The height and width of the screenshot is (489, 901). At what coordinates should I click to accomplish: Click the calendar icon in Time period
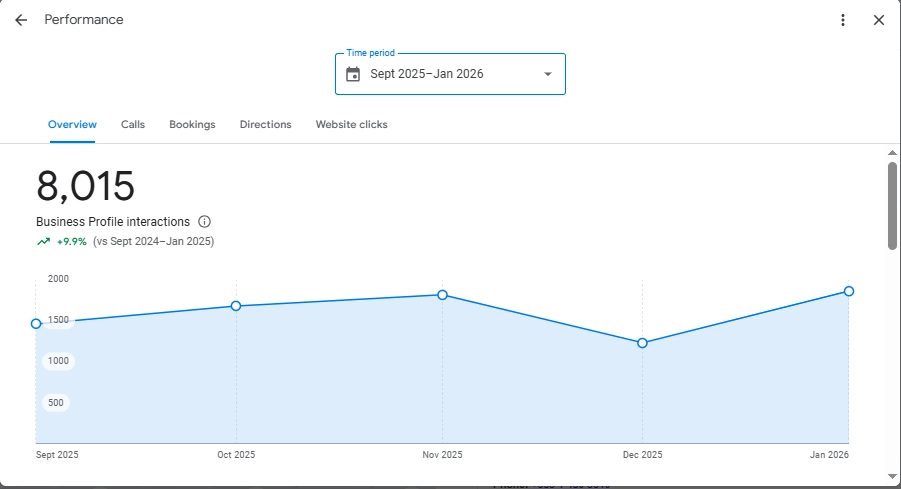coord(353,74)
